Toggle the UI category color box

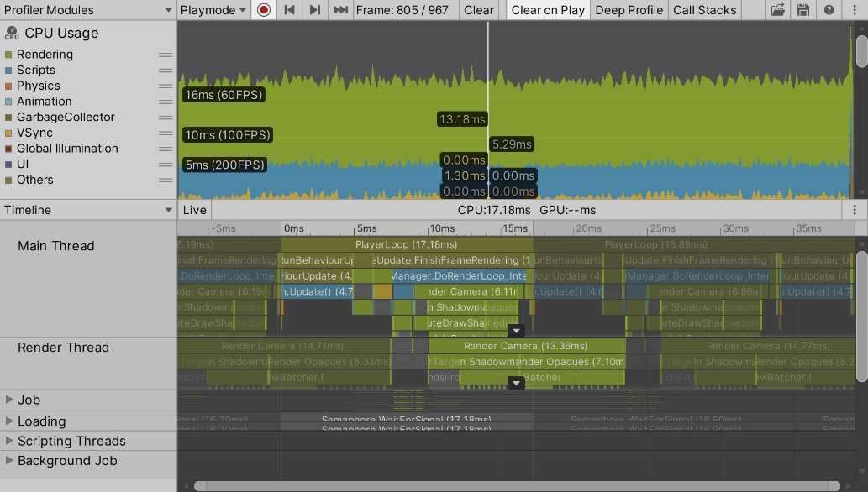pos(8,165)
